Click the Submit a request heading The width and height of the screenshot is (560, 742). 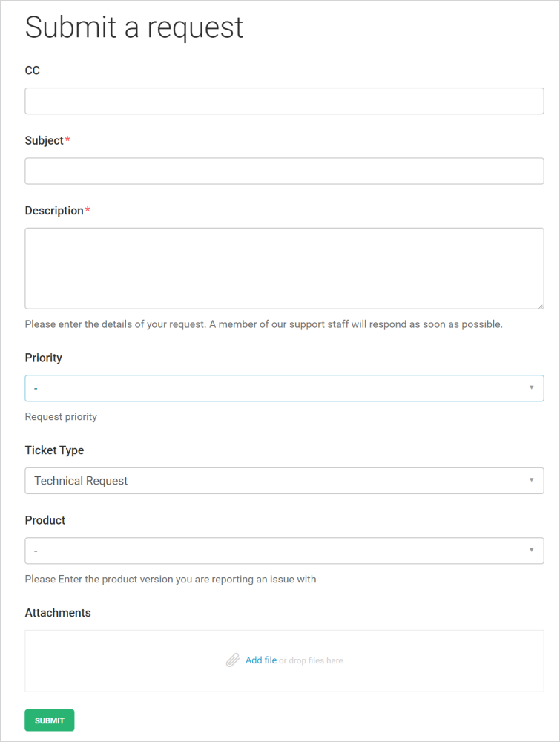click(134, 27)
